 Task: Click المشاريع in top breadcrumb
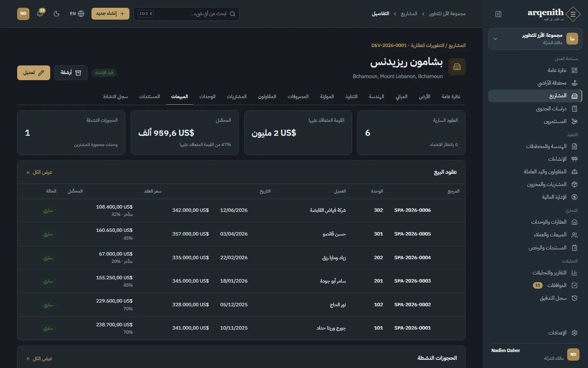click(409, 14)
